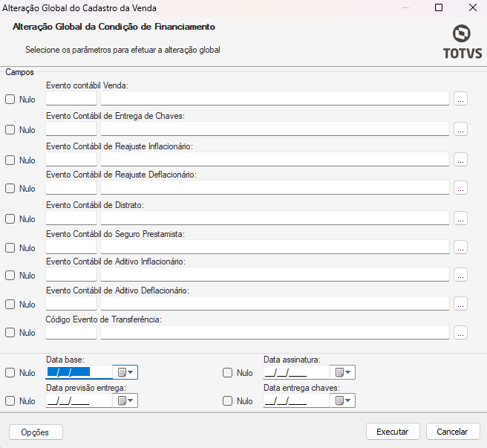The width and height of the screenshot is (487, 448).
Task: Close the Alteração Global window
Action: point(473,7)
